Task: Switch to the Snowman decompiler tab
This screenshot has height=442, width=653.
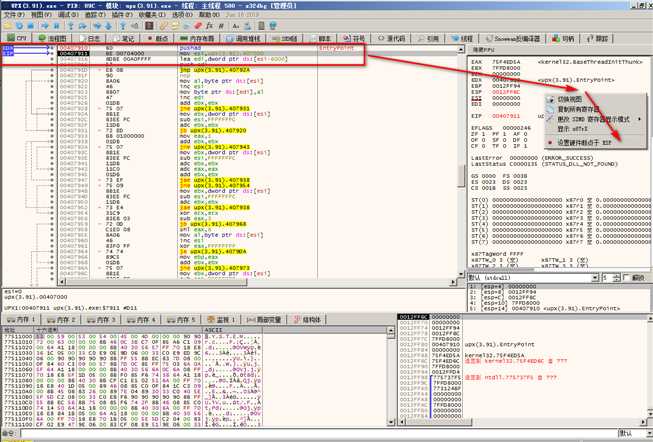Action: tap(512, 38)
